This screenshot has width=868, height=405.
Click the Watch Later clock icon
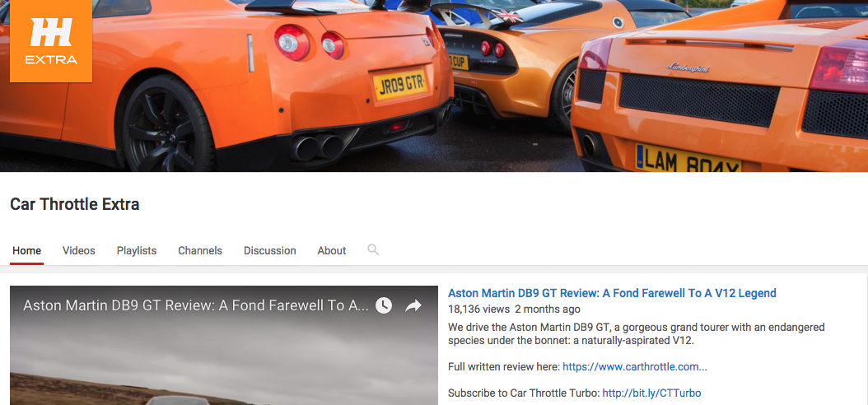tap(384, 305)
